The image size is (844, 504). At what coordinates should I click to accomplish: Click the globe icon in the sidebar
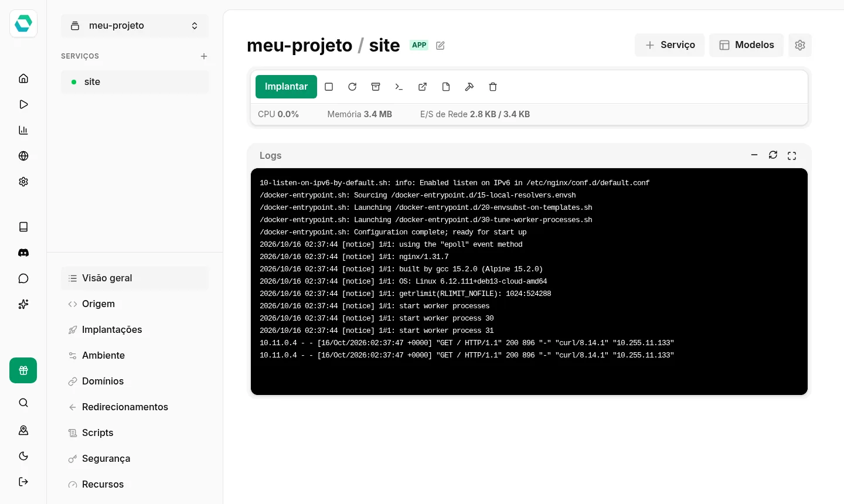click(x=23, y=156)
